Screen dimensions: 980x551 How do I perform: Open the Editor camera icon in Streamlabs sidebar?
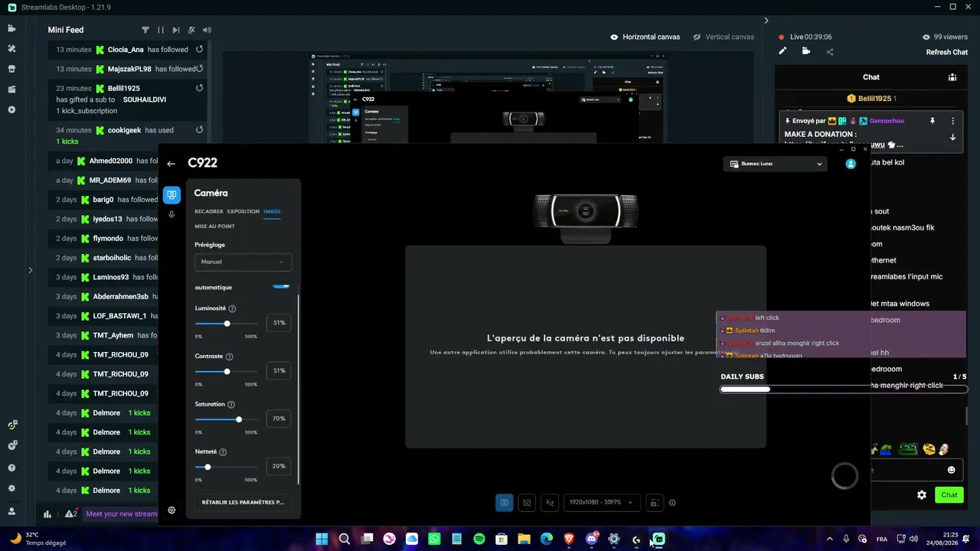(x=11, y=28)
